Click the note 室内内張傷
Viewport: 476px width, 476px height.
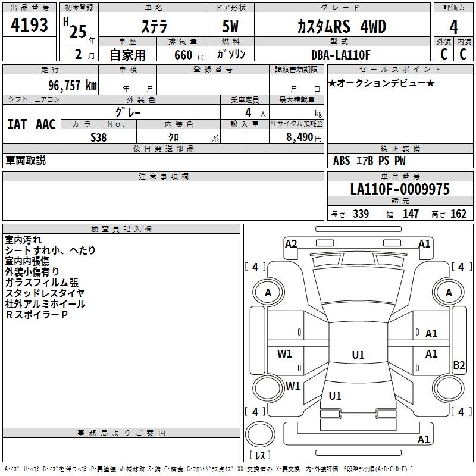pyautogui.click(x=27, y=261)
